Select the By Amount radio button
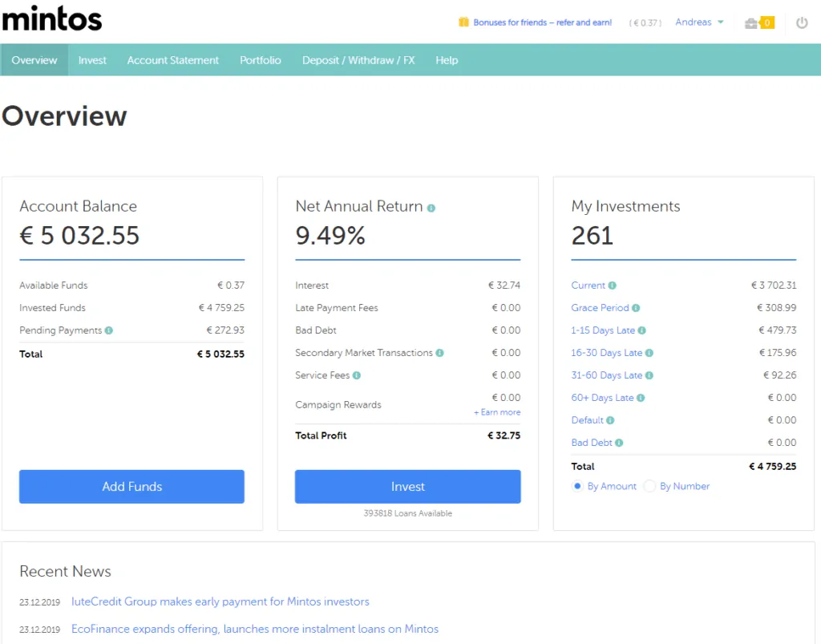The image size is (821, 644). coord(577,486)
